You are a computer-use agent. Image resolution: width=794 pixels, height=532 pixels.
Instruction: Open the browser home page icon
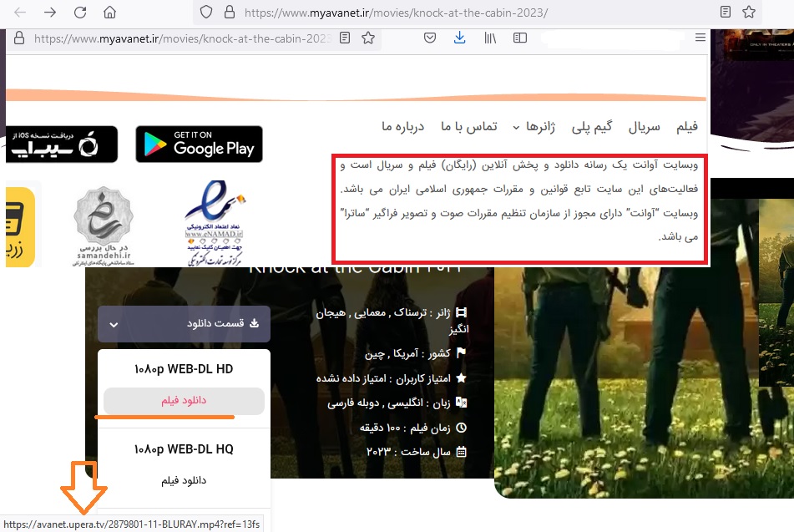click(110, 13)
